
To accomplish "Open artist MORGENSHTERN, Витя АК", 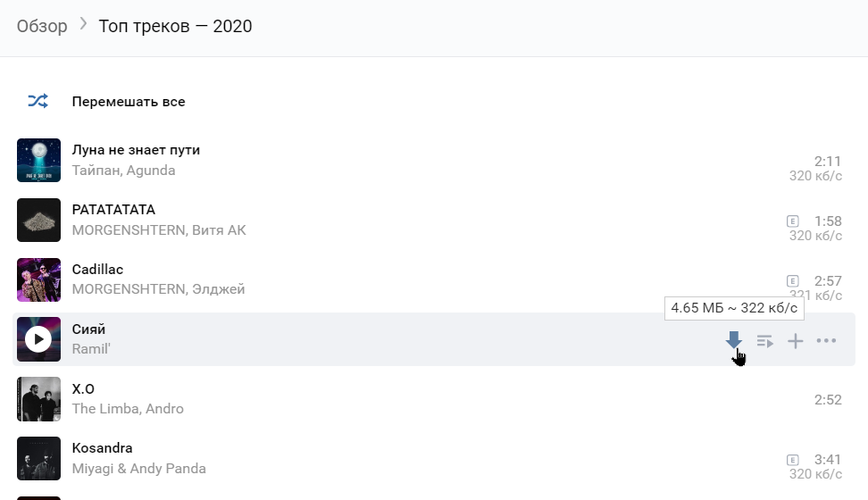I will tap(158, 230).
